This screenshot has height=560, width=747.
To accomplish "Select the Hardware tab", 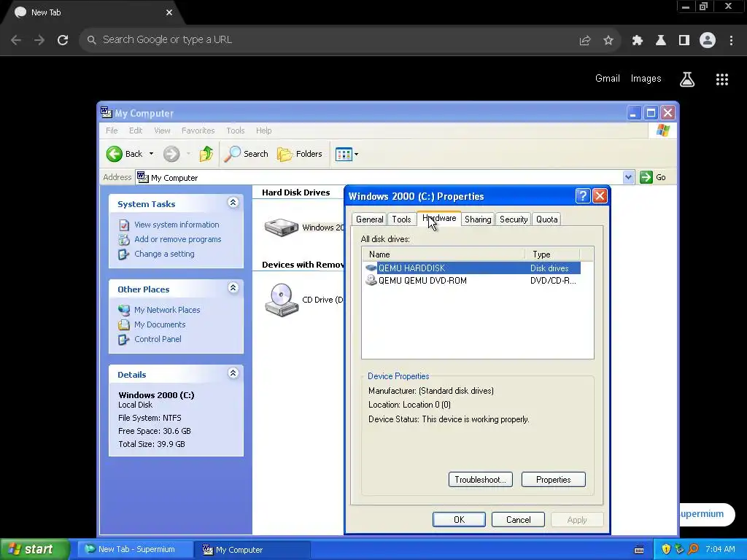I will 438,218.
